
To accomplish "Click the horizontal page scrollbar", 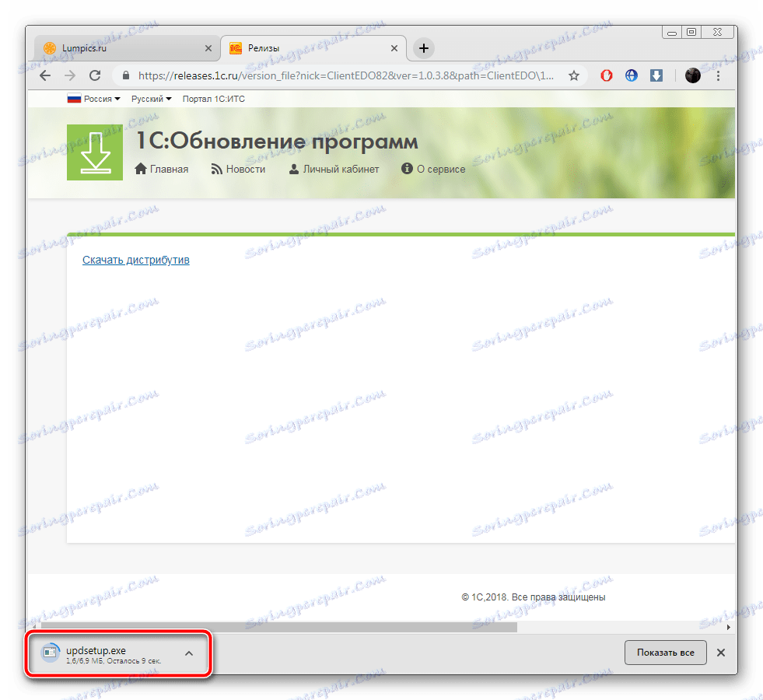I will (x=278, y=627).
